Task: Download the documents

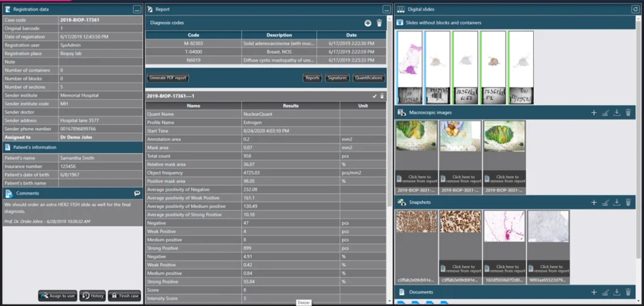Action: pyautogui.click(x=616, y=292)
